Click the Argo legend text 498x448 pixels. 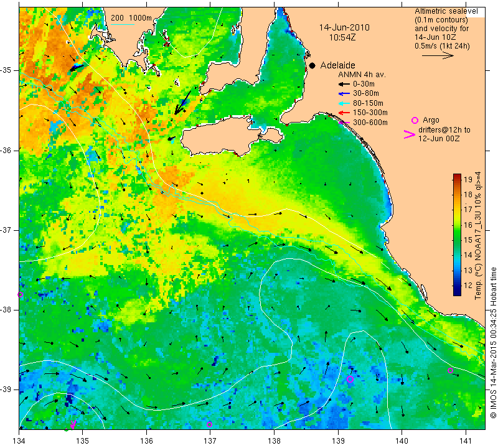[x=431, y=120]
